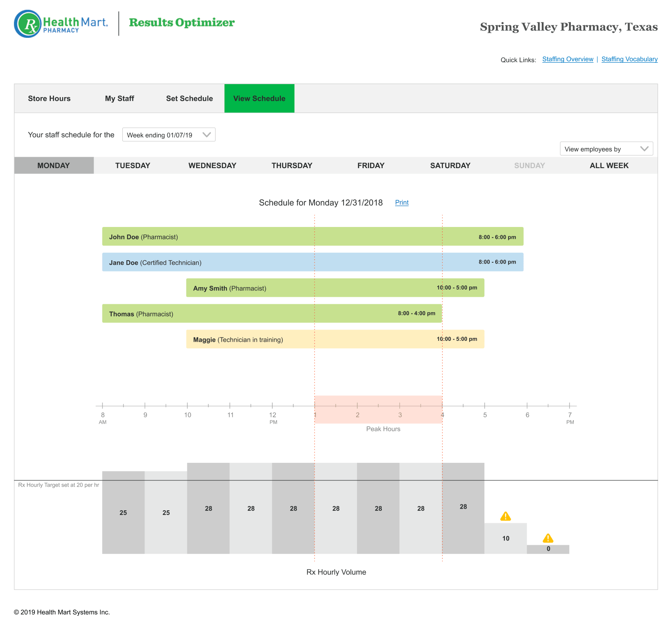The image size is (672, 633).
Task: Click Thomas's 8:00 - 4:00 pm shift bar
Action: pyautogui.click(x=272, y=314)
